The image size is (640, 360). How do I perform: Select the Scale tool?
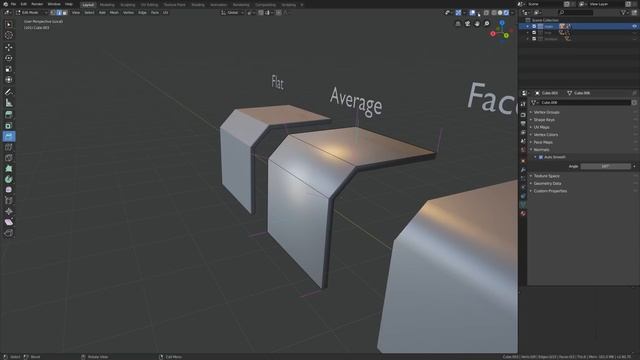pyautogui.click(x=9, y=69)
